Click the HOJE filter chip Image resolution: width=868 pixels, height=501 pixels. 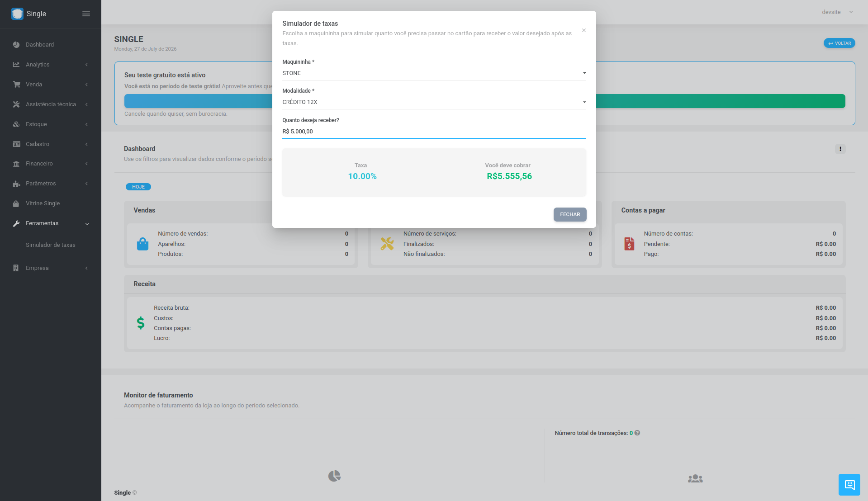click(138, 187)
